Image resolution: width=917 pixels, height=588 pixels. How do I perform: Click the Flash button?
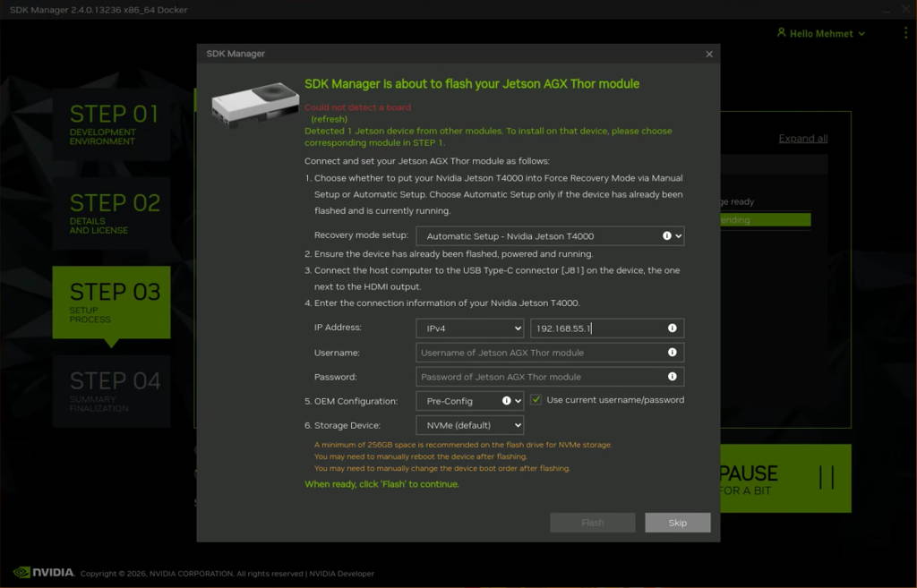point(593,523)
